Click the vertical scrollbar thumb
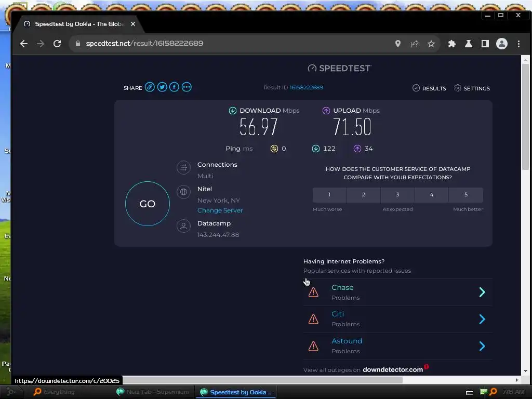 pyautogui.click(x=526, y=117)
